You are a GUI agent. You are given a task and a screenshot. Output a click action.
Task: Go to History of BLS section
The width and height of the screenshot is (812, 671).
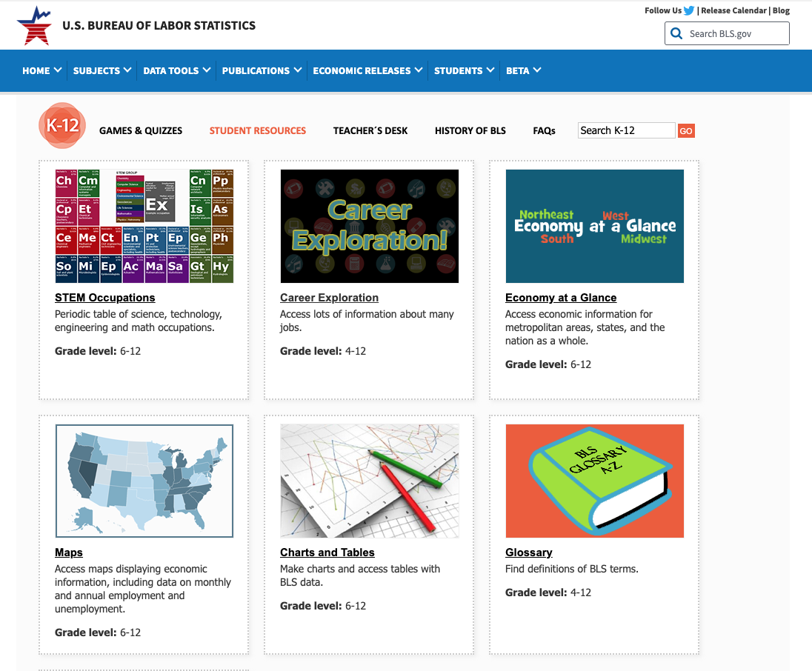click(470, 130)
